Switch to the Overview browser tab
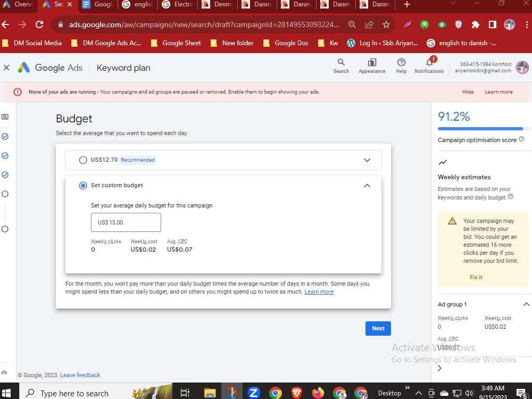The width and height of the screenshot is (532, 399). pos(19,4)
